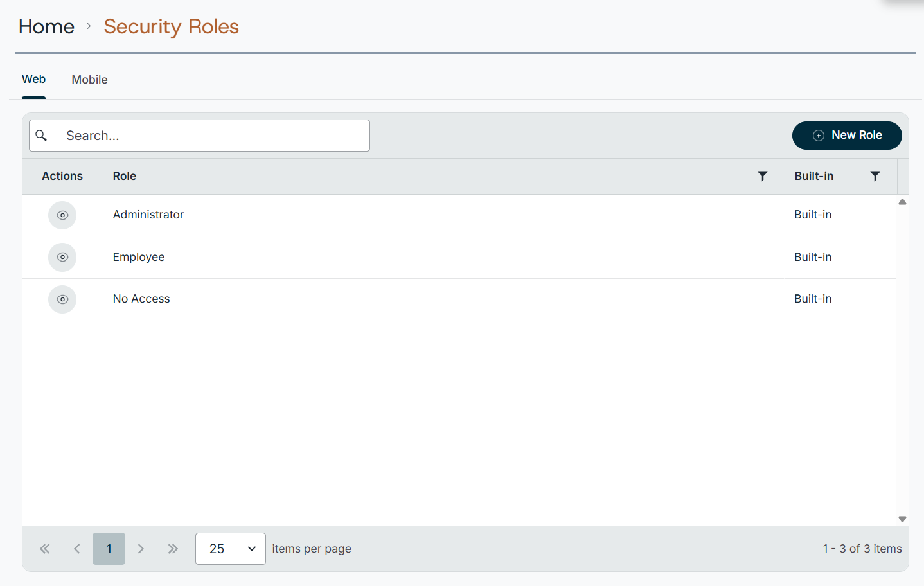
Task: Click the scrollbar down arrow
Action: (902, 519)
